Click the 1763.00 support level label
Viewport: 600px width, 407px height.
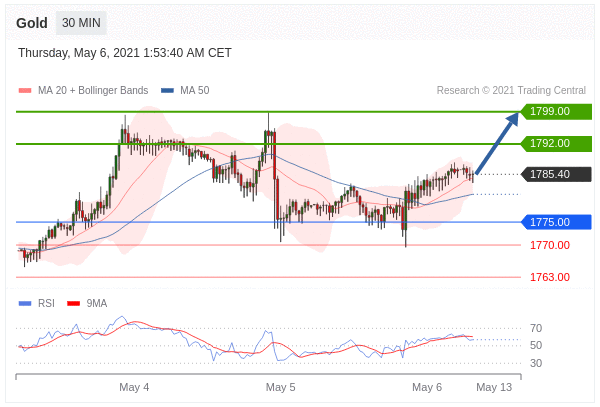550,277
